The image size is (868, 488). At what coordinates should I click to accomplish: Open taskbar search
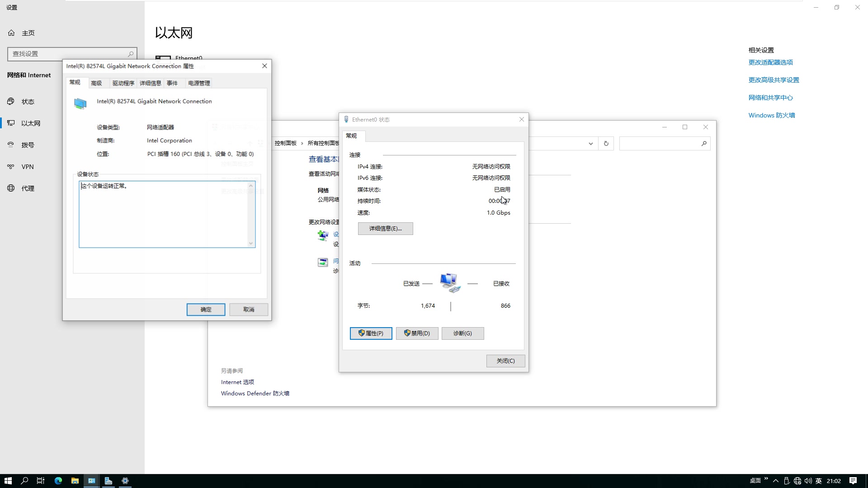[24, 481]
